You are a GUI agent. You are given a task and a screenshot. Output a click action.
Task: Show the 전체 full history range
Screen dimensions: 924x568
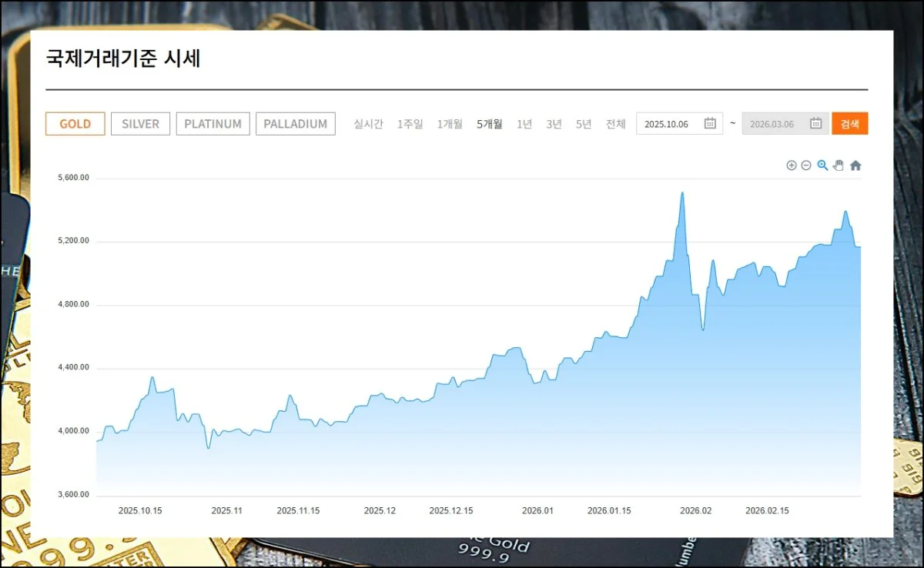[615, 124]
